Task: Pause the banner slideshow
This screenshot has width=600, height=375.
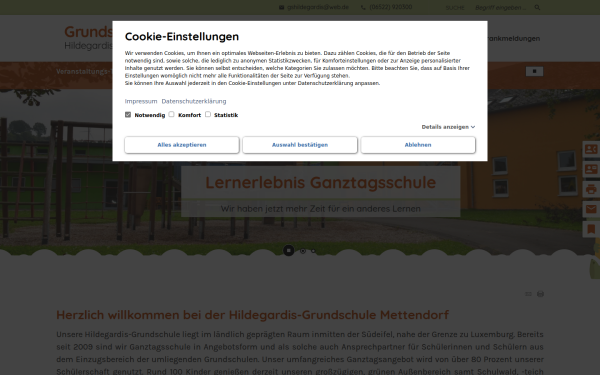Action: tap(289, 251)
